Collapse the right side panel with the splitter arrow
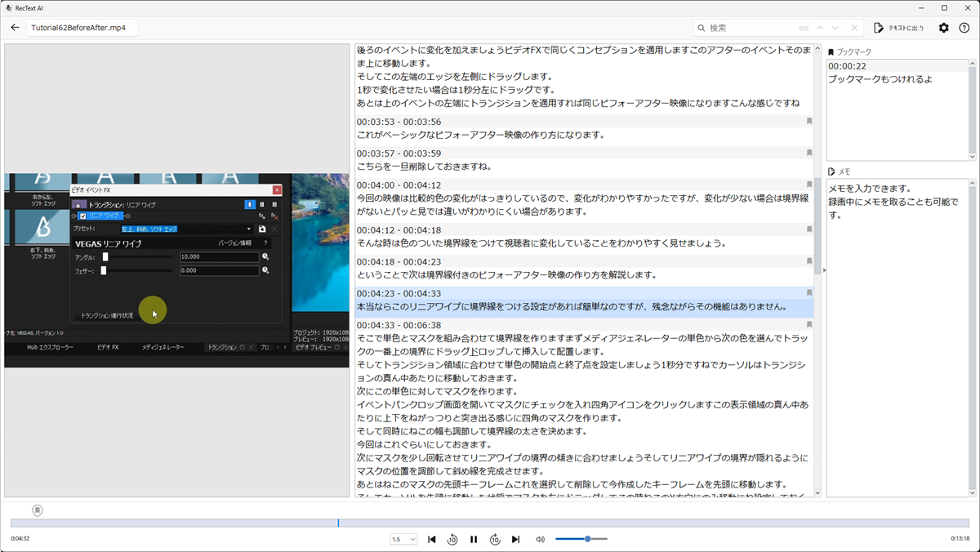The image size is (980, 552). pos(823,270)
